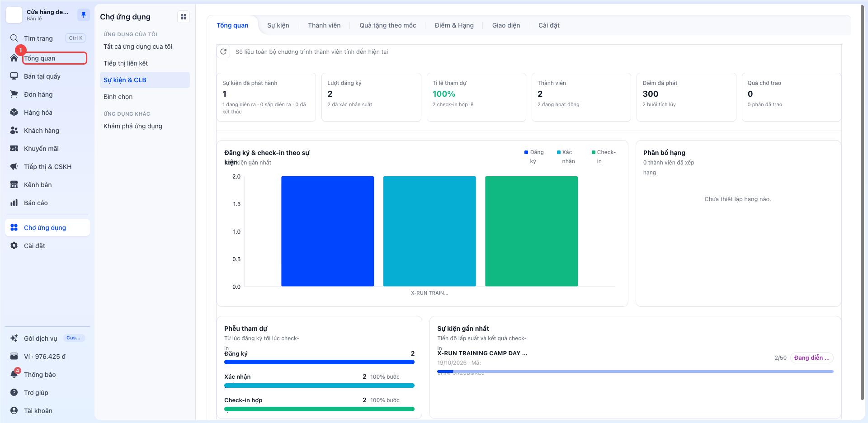Click the Thông báo bell icon

coord(14,374)
